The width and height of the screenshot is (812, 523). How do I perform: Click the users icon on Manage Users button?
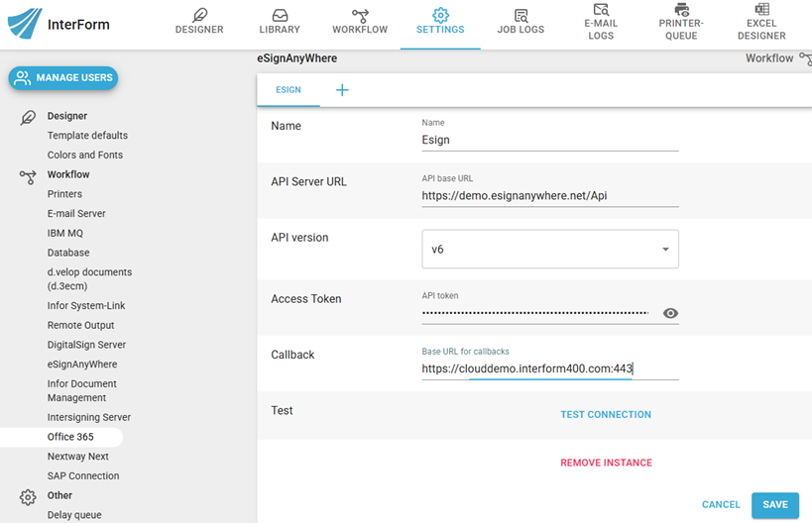(22, 77)
